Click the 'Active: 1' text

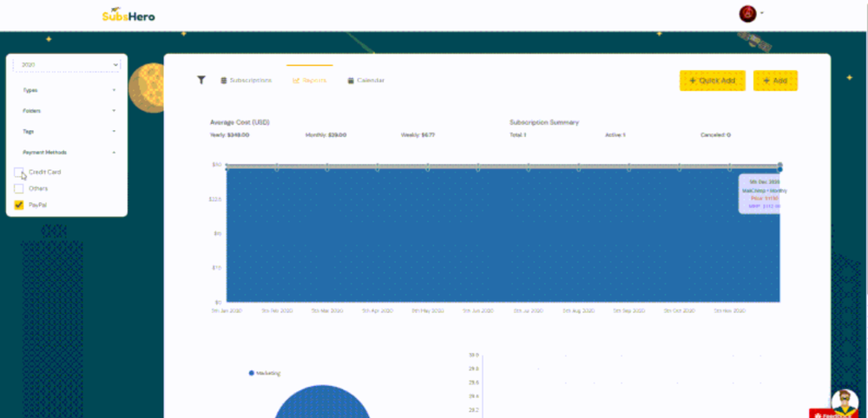click(615, 135)
